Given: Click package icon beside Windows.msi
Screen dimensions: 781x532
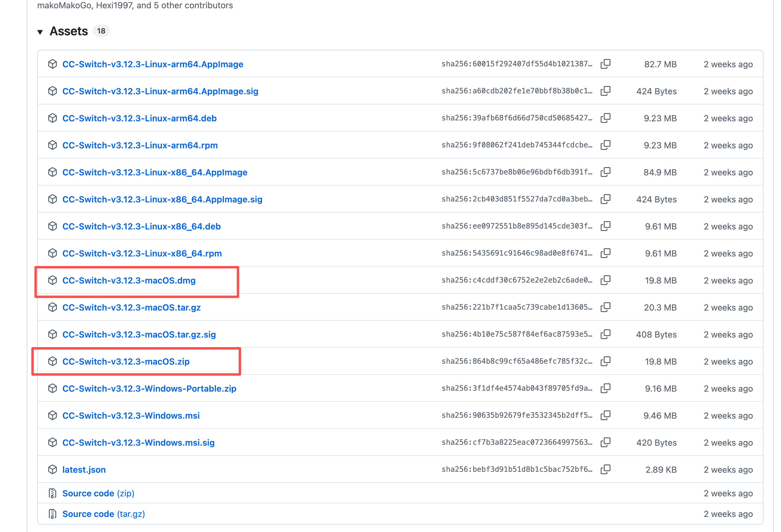Looking at the screenshot, I should click(x=53, y=415).
